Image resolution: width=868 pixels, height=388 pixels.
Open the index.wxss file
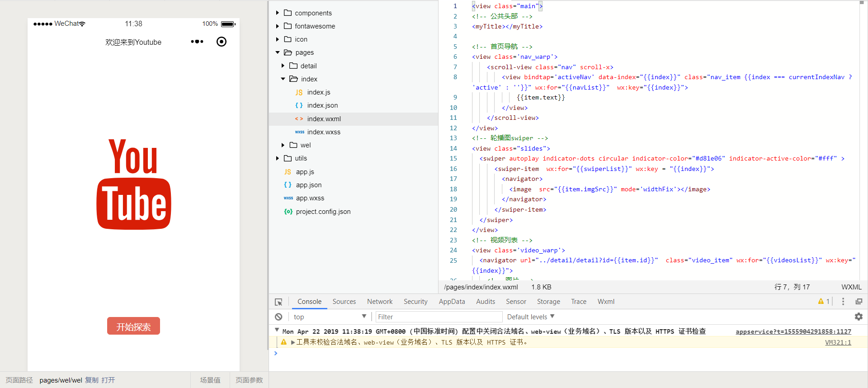tap(324, 132)
